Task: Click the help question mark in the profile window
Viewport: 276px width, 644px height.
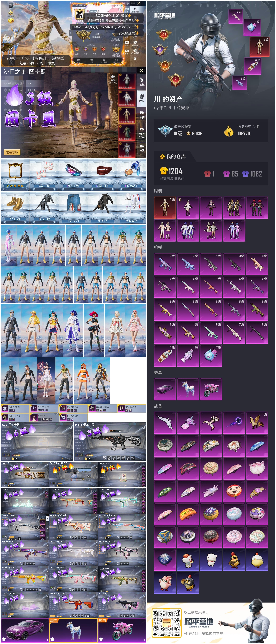Action: [x=127, y=4]
